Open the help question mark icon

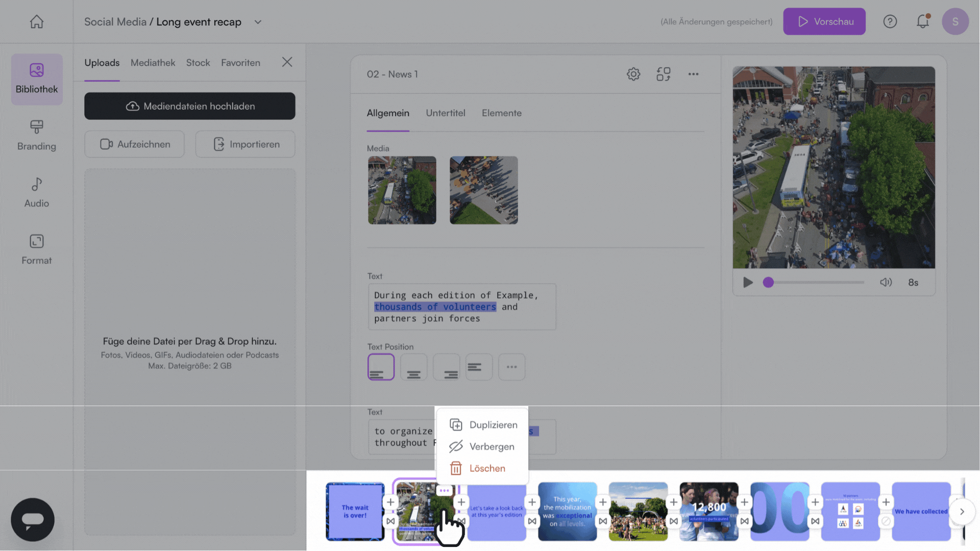click(x=890, y=21)
